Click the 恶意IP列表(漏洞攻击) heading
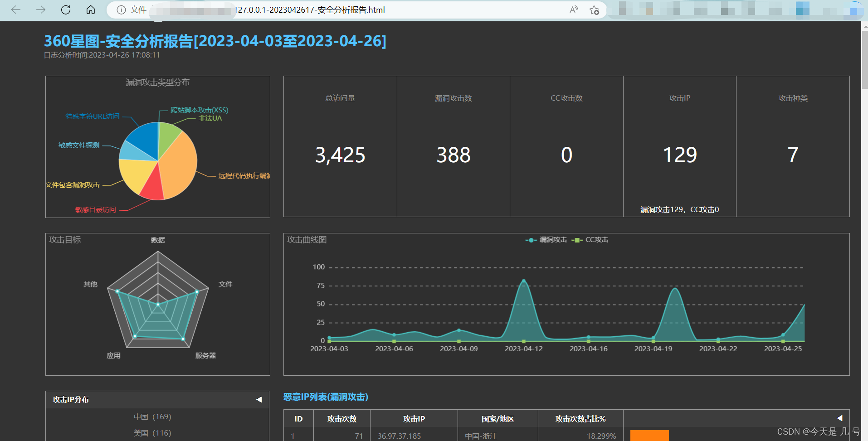 pos(326,397)
